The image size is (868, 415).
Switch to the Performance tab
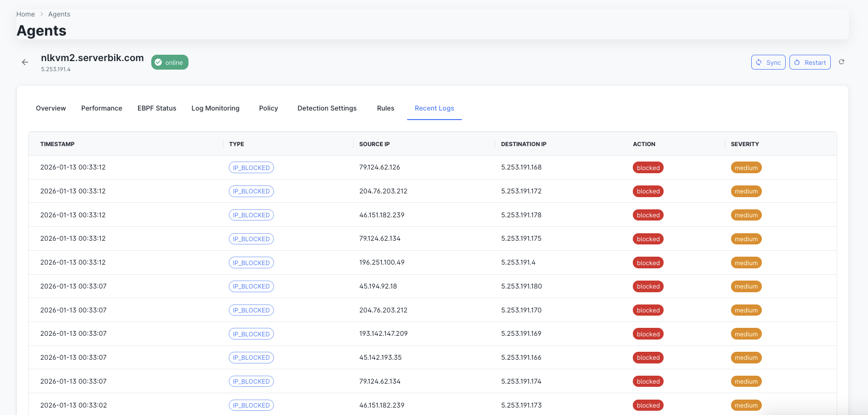101,108
